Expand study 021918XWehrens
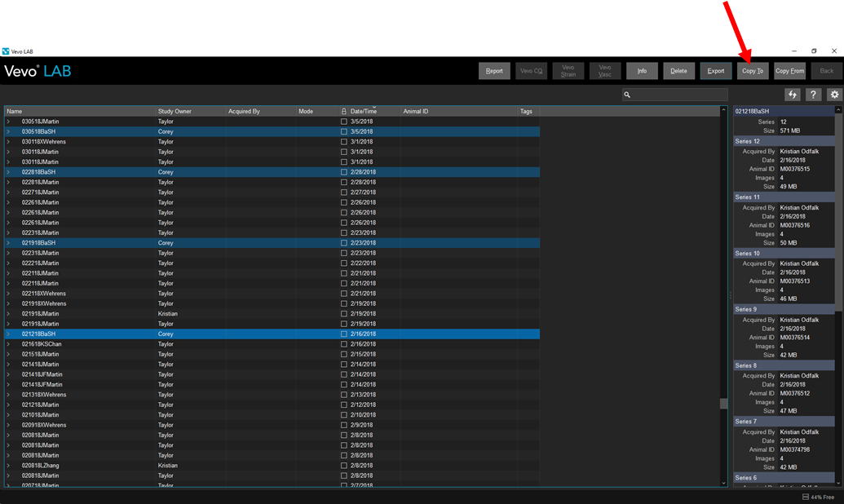The width and height of the screenshot is (844, 504). [x=8, y=303]
